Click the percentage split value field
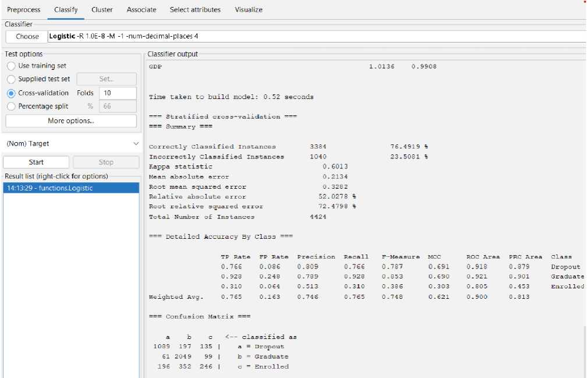Viewport: 588px width, 378px height. [118, 107]
